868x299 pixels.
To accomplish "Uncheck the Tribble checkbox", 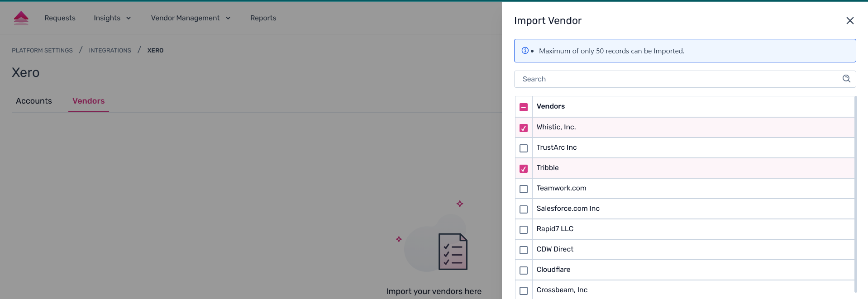I will point(524,169).
